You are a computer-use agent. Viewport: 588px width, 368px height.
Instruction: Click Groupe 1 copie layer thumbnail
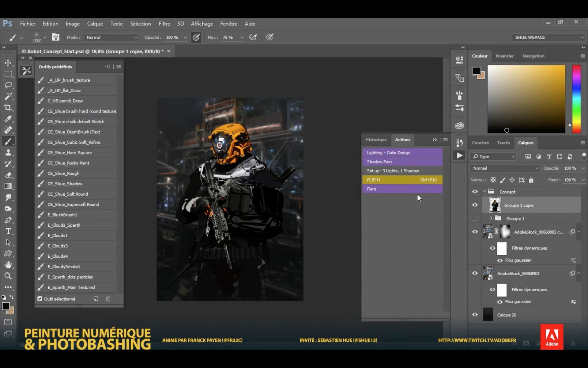coord(495,205)
